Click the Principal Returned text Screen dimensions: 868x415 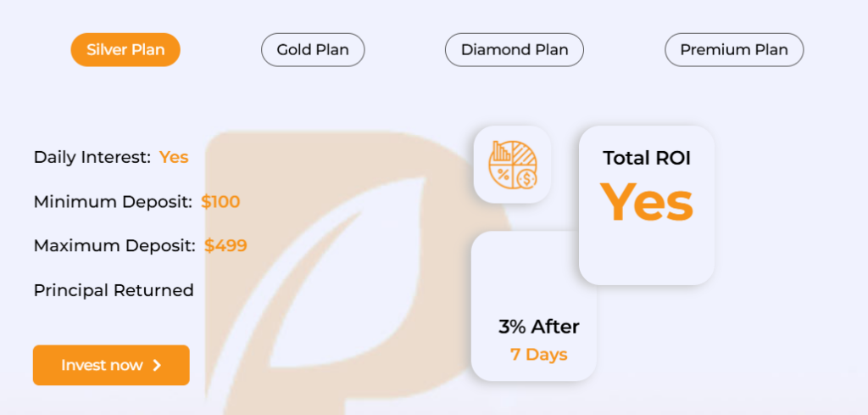tap(114, 290)
